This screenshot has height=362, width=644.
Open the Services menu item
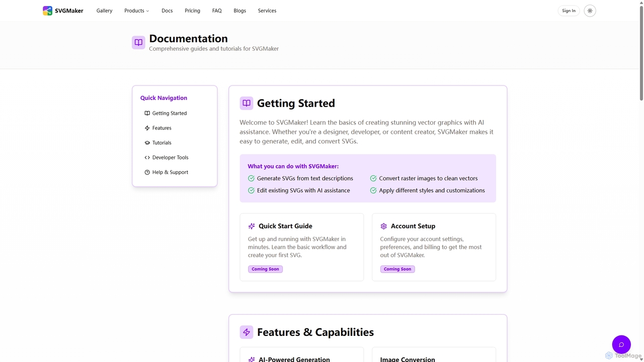tap(267, 11)
